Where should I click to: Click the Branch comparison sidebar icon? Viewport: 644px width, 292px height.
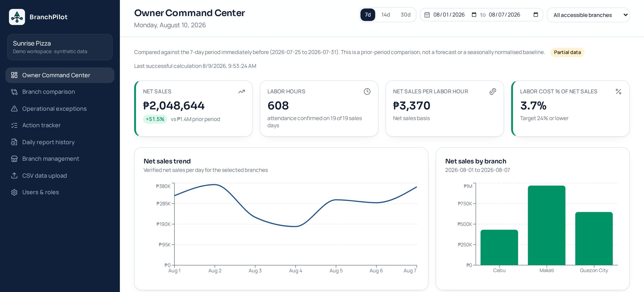14,92
